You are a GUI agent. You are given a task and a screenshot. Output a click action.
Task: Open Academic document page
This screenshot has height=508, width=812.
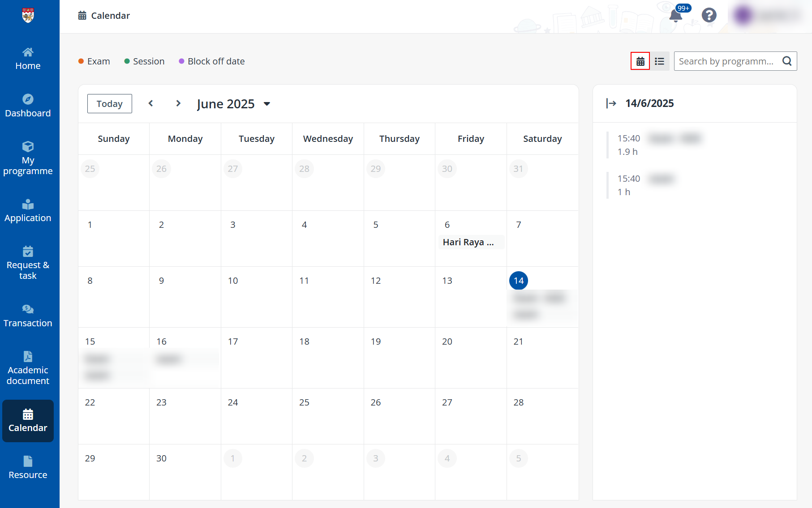click(x=28, y=367)
